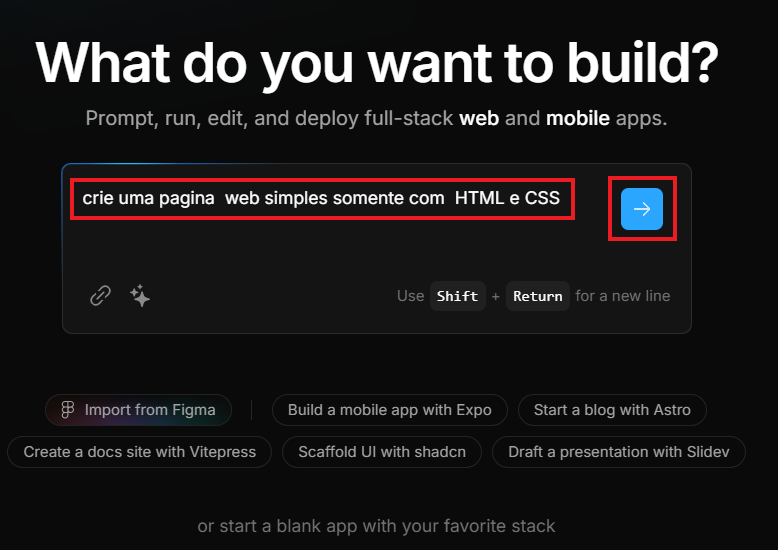Click the empty area below prompt text
The height and width of the screenshot is (550, 778).
tap(330, 250)
